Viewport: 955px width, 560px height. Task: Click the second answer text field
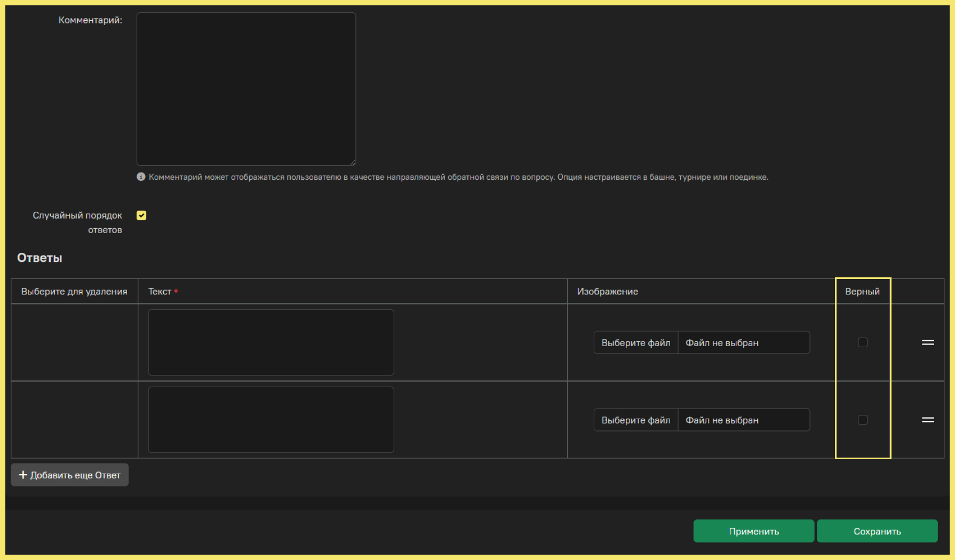[x=271, y=420]
